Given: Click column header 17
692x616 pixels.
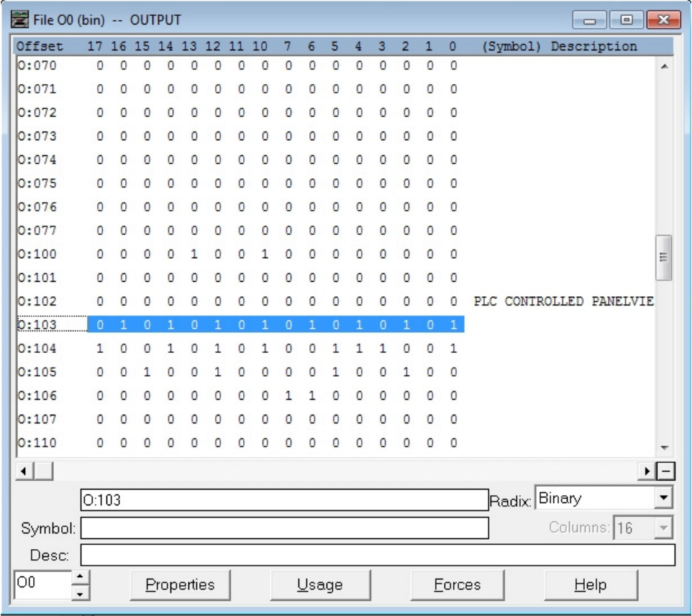Looking at the screenshot, I should 95,46.
